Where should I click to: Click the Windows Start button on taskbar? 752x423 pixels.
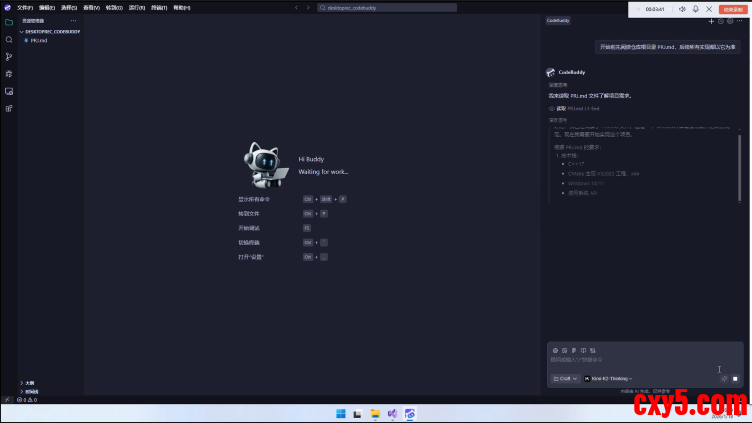click(x=341, y=413)
